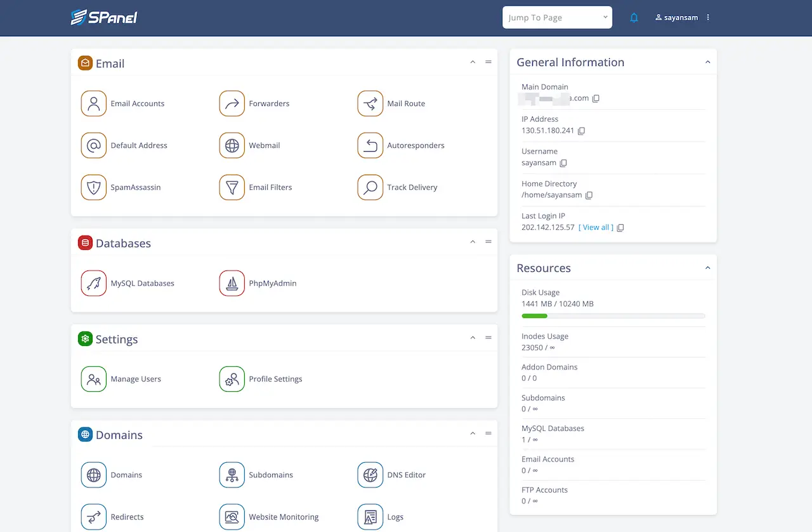Copy the username sayansam icon
This screenshot has width=812, height=532.
pyautogui.click(x=563, y=163)
